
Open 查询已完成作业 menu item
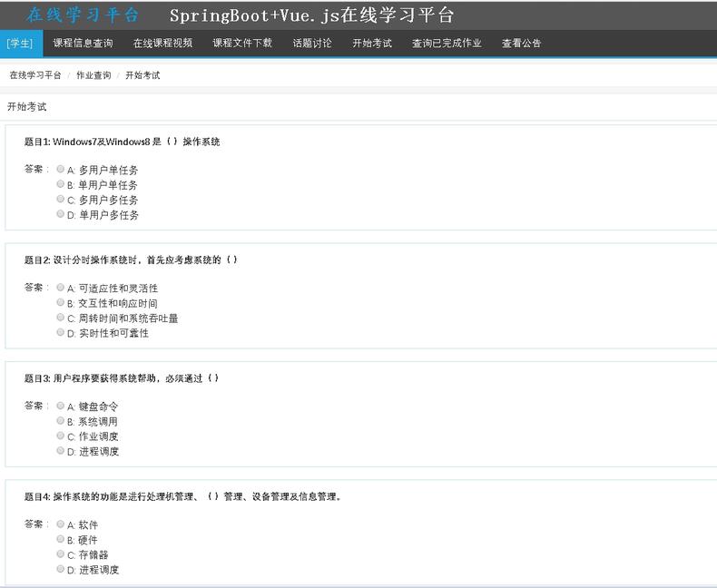[x=447, y=43]
